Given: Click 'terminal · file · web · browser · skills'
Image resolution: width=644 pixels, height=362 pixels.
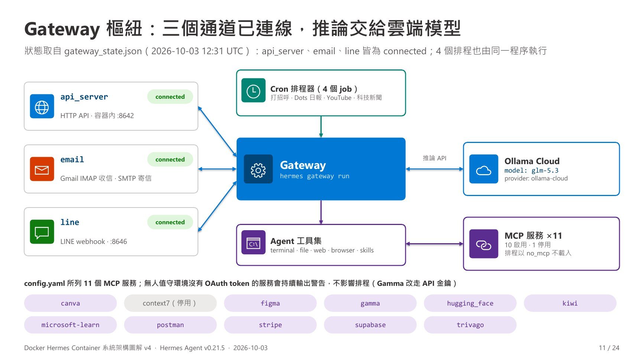Looking at the screenshot, I should [322, 250].
